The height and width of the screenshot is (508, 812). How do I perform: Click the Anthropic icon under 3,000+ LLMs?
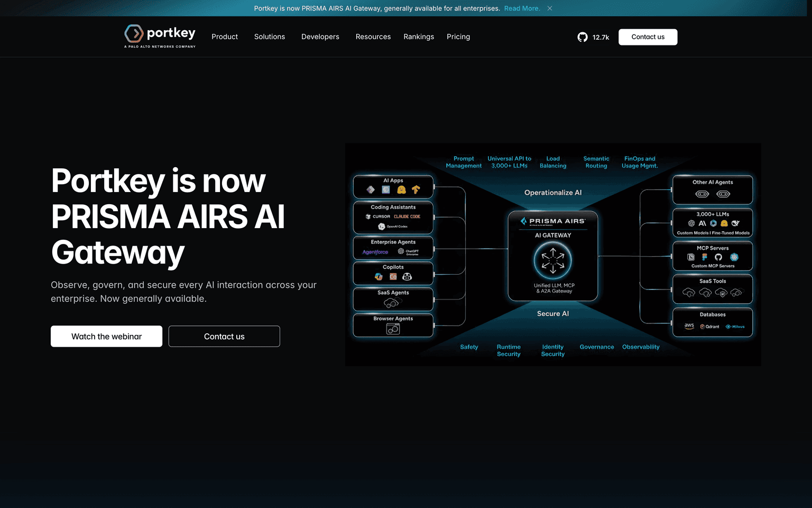coord(702,223)
